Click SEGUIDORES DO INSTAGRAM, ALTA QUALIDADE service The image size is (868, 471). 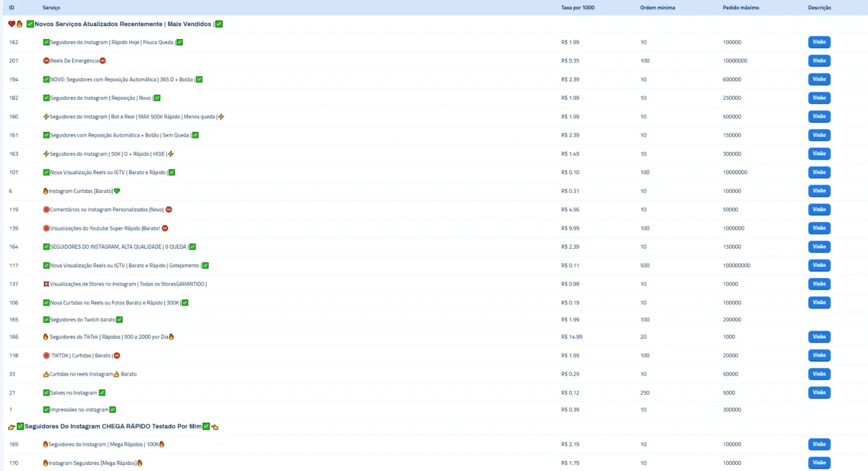click(x=119, y=247)
